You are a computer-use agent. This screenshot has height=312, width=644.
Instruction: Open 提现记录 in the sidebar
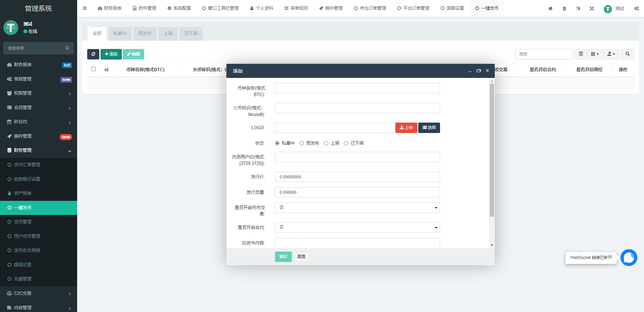coord(39,265)
